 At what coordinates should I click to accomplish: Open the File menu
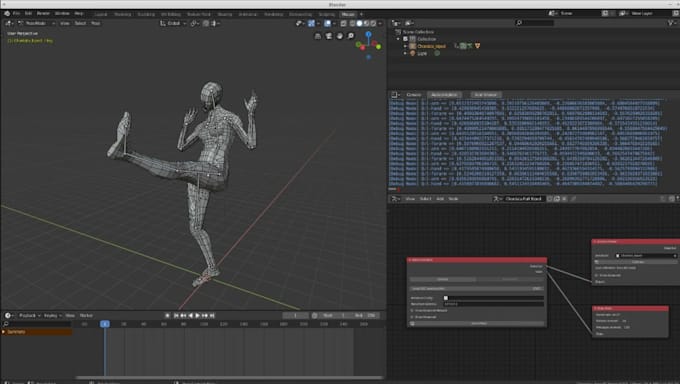[x=16, y=13]
